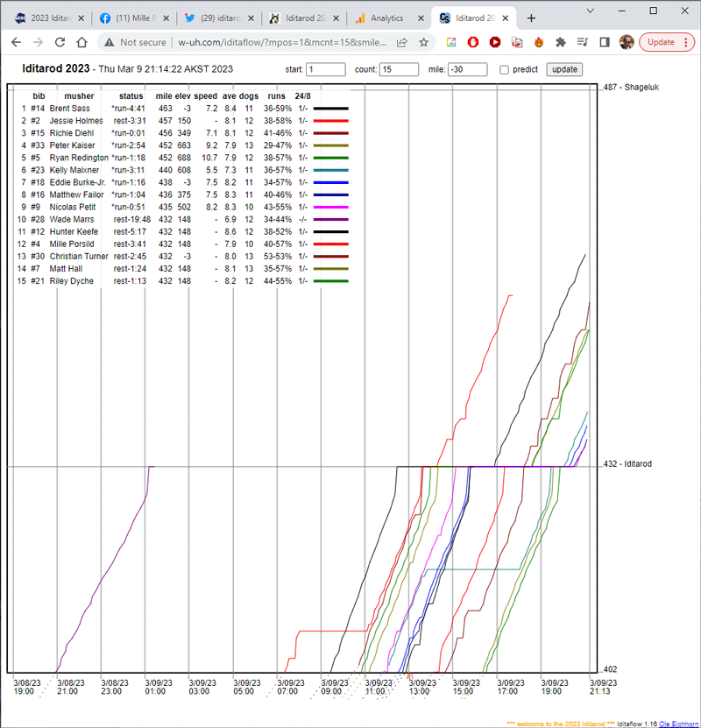Open the flame extension icon
The image size is (701, 728).
(x=539, y=42)
